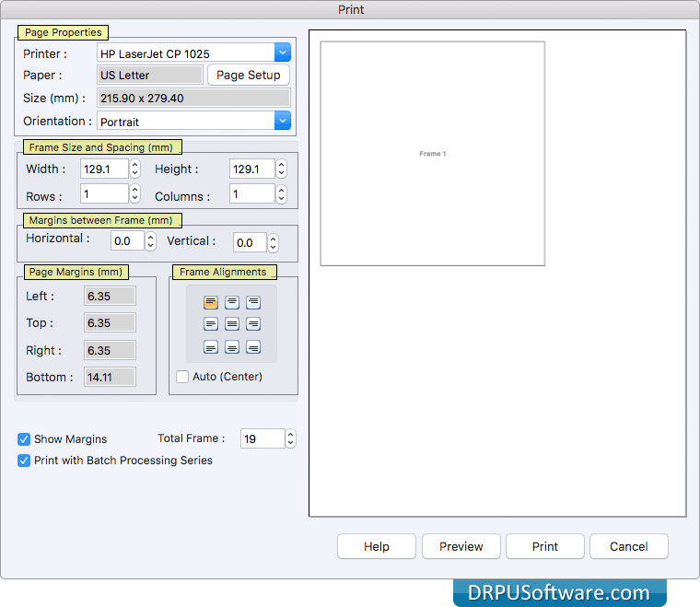Click the Total Frame stepper

[x=291, y=438]
